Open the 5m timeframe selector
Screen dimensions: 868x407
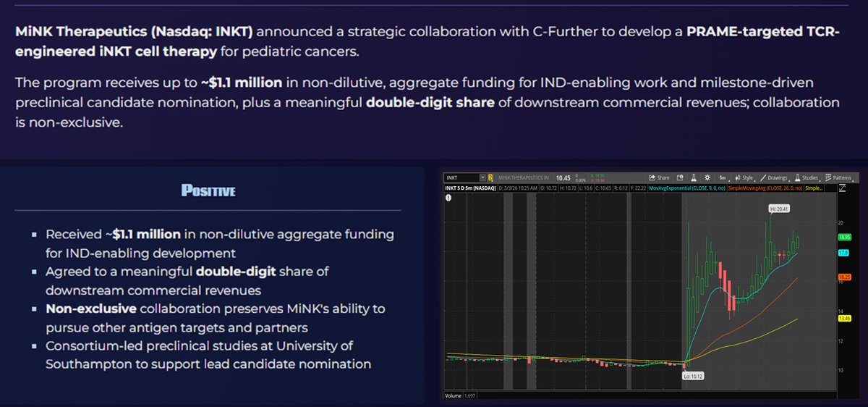point(724,177)
